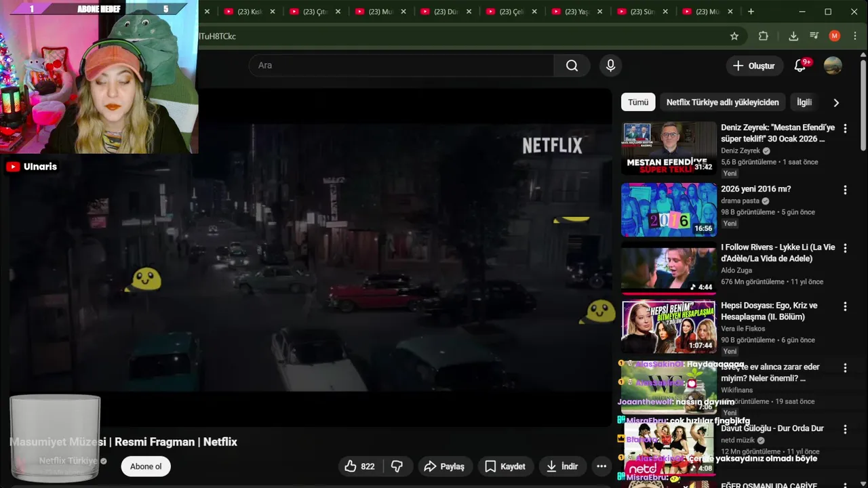Open notifications bell with 9+ badge

(x=800, y=66)
